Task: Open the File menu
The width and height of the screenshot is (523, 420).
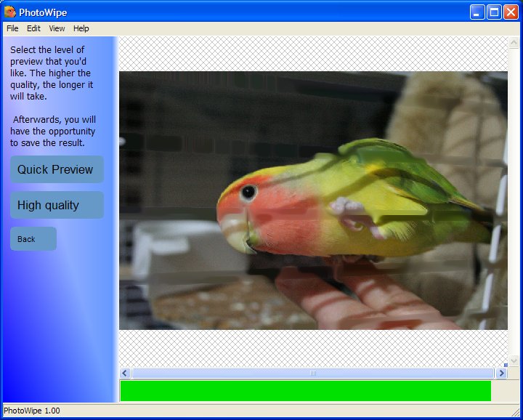Action: (x=12, y=28)
